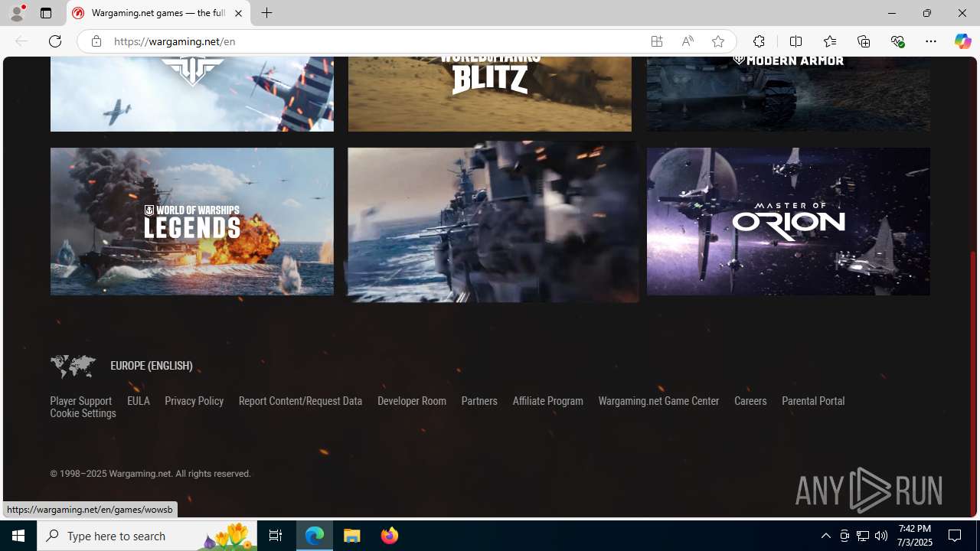This screenshot has width=980, height=551.
Task: Open the tab actions menu icon
Action: 46,13
